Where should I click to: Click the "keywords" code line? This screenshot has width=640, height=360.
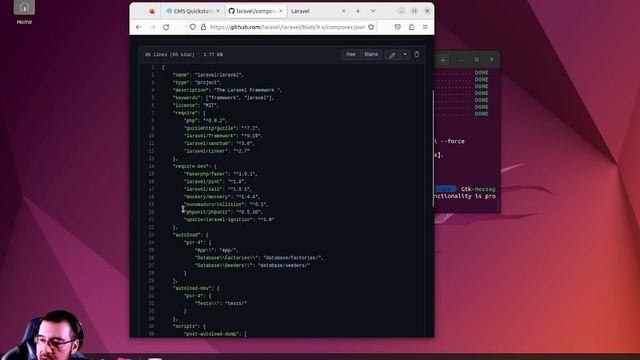[223, 98]
